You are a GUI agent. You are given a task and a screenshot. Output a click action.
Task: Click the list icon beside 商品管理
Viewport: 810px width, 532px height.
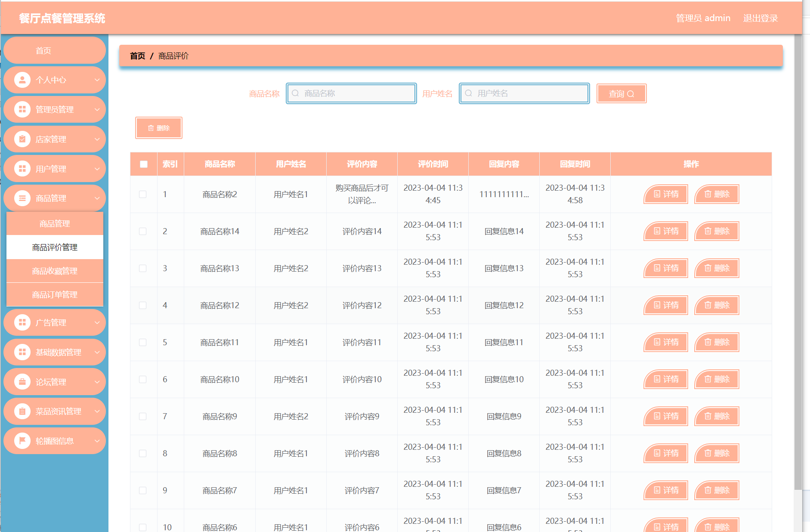tap(22, 198)
